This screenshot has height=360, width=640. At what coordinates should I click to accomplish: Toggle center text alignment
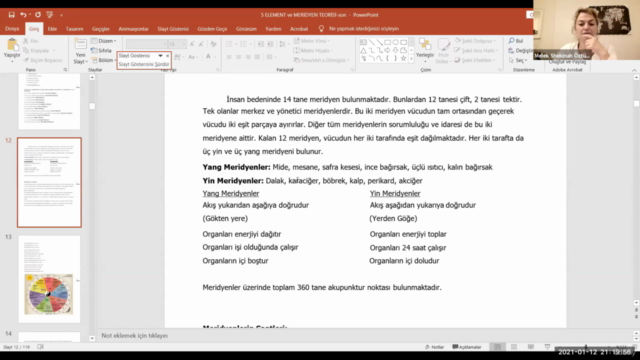click(x=238, y=57)
